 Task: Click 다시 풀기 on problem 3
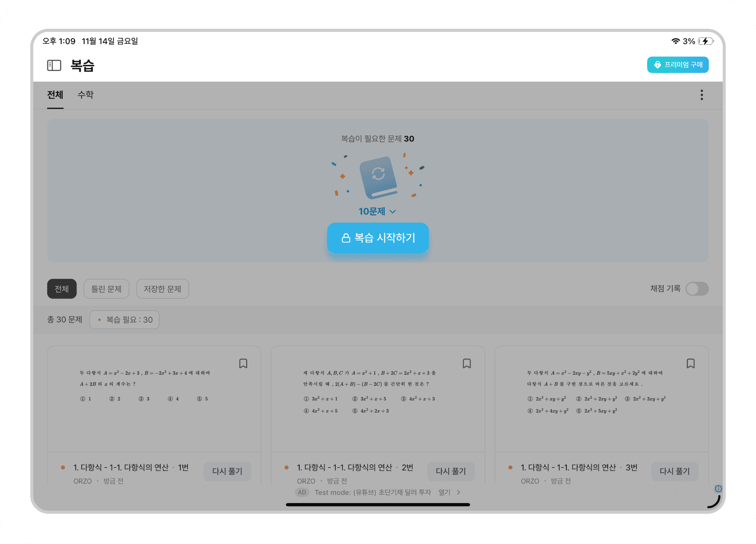pyautogui.click(x=674, y=471)
